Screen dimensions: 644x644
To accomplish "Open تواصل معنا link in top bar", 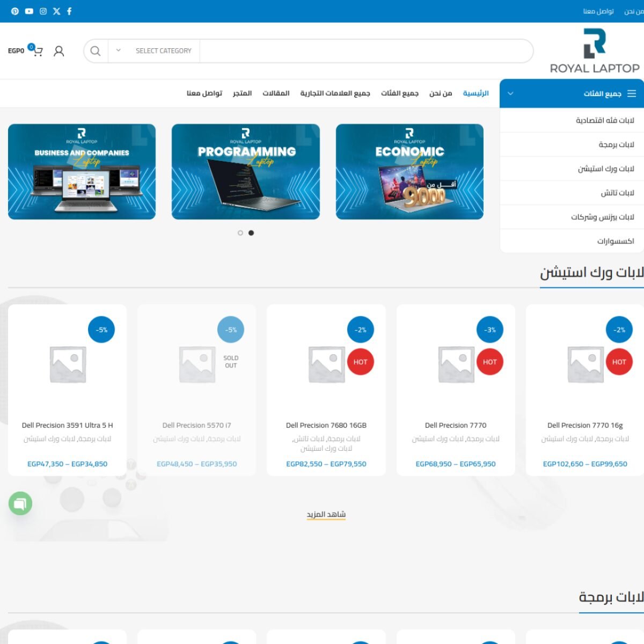I will [598, 11].
